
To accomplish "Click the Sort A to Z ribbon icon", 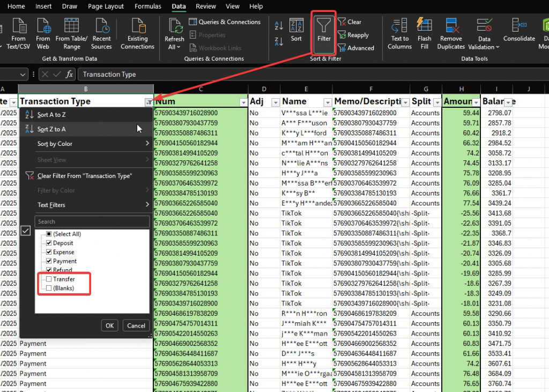I will [279, 25].
